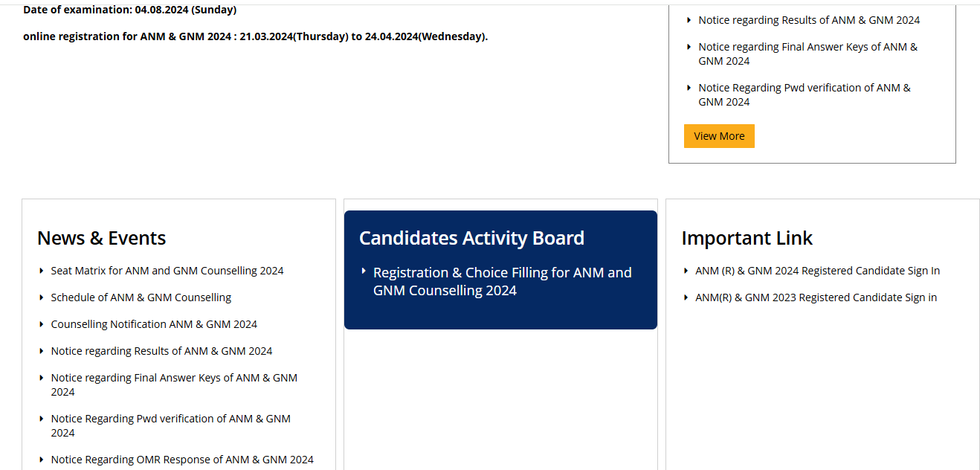Viewport: 980px width, 470px height.
Task: Click the arrow icon next to Notice regarding Results
Action: (x=42, y=350)
